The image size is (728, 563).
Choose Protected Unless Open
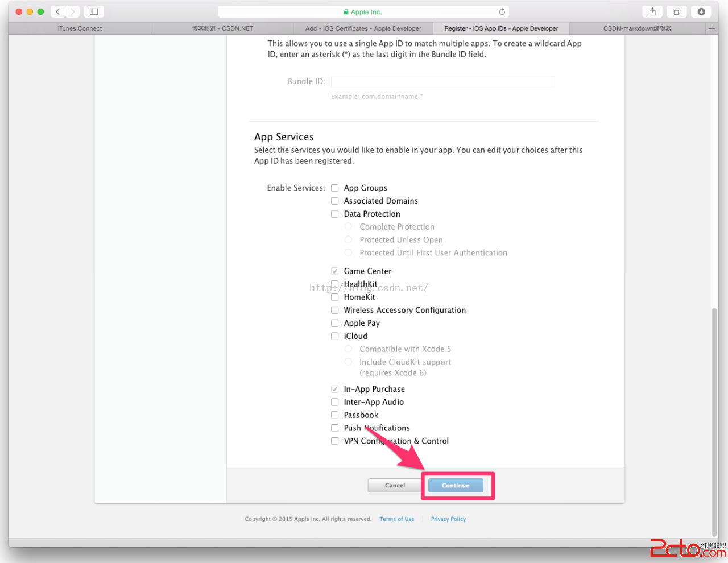point(348,240)
